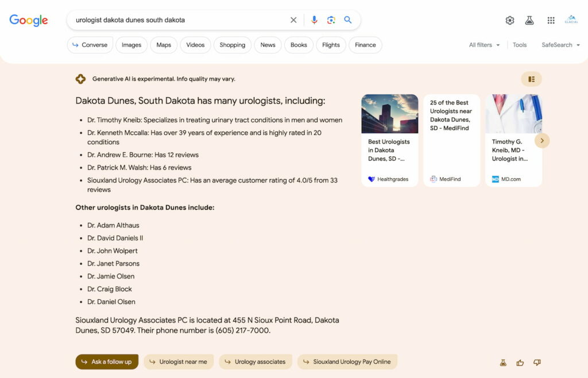Switch to the Books tab

pyautogui.click(x=299, y=45)
